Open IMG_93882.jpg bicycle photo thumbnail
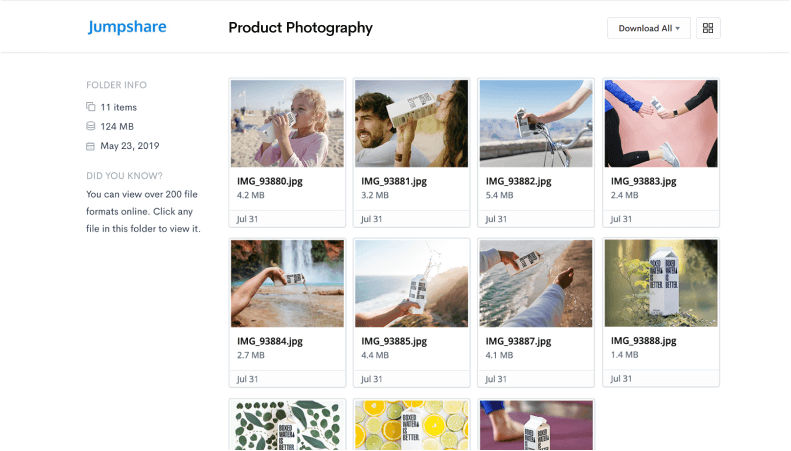This screenshot has height=451, width=791. point(536,123)
